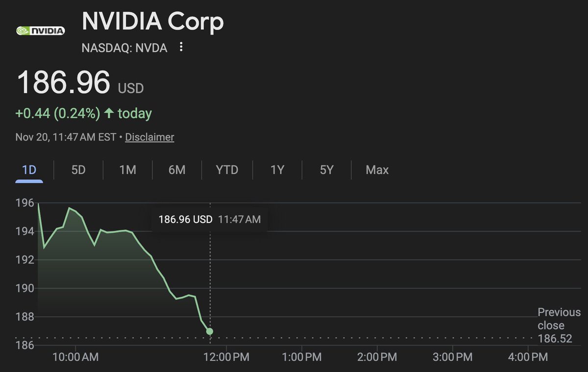Viewport: 588px width, 372px height.
Task: View the 1Y price history
Action: (277, 170)
